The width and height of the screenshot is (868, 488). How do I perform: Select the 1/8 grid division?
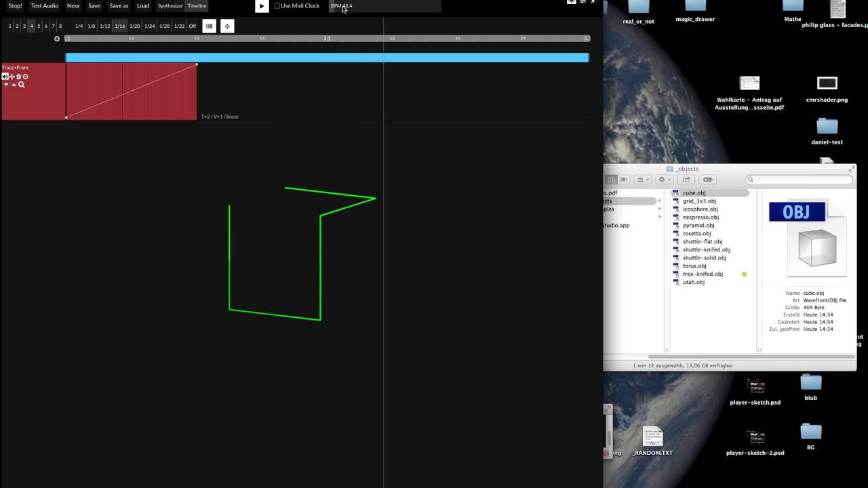point(91,26)
